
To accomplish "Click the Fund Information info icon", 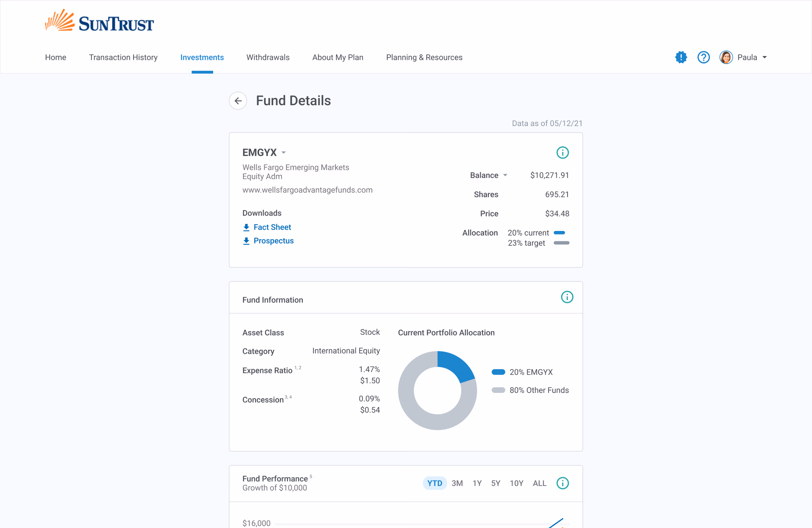I will pos(567,297).
